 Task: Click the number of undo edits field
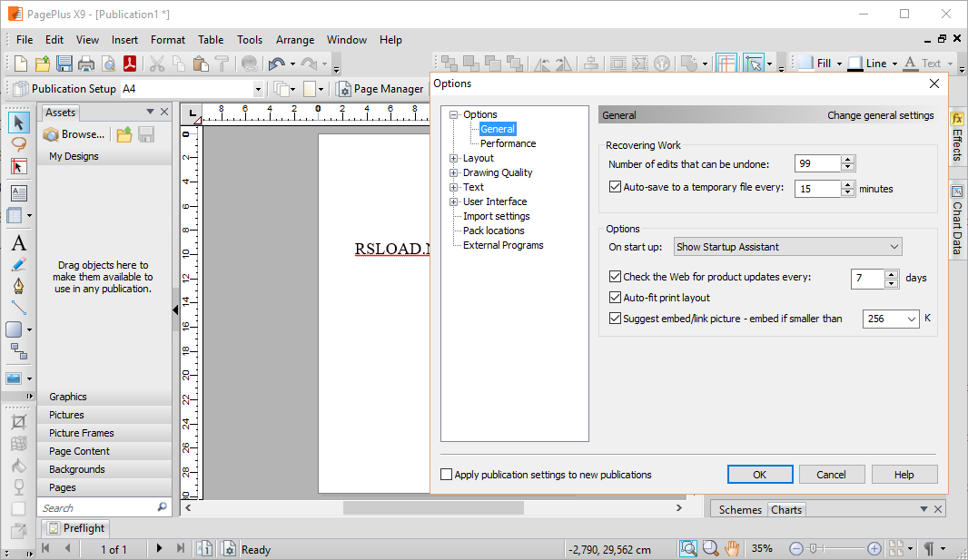pyautogui.click(x=817, y=163)
